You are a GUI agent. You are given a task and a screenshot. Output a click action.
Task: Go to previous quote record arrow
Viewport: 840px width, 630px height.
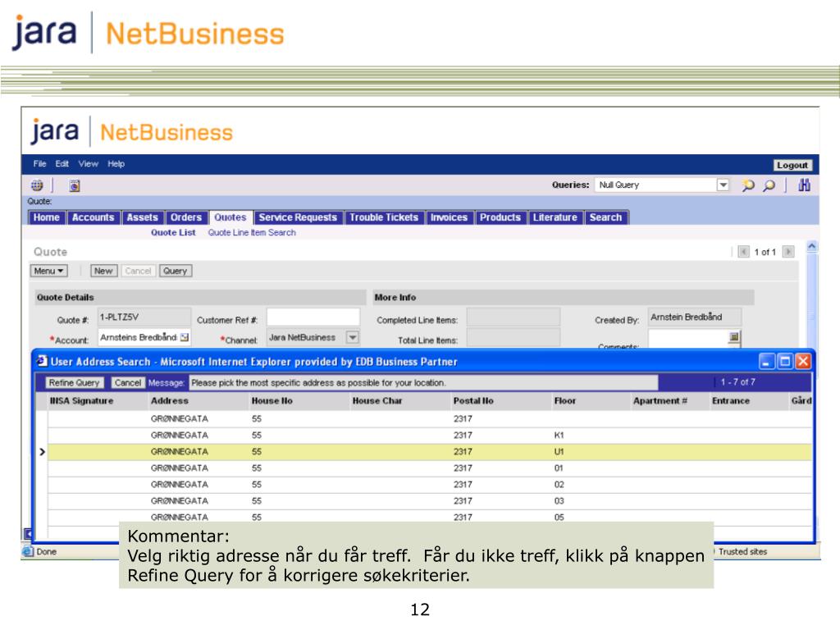click(x=743, y=252)
